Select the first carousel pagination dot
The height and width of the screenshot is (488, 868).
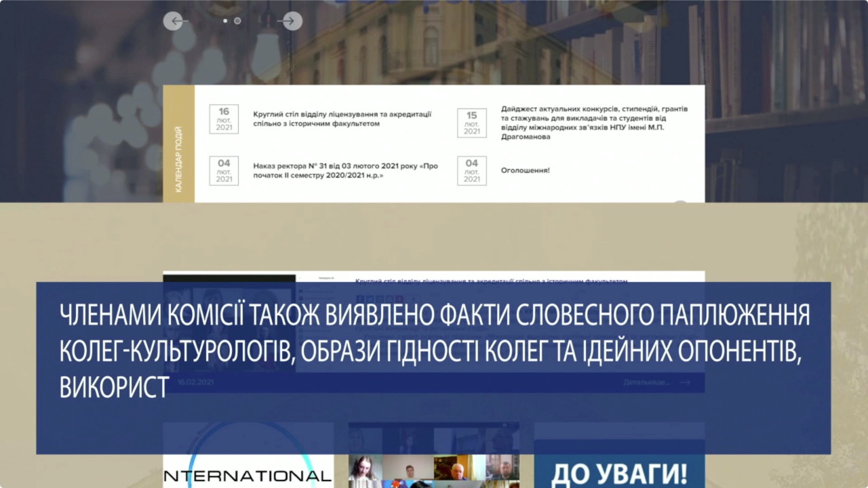click(x=225, y=21)
